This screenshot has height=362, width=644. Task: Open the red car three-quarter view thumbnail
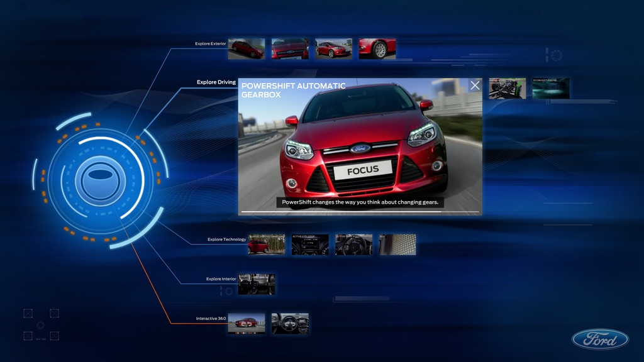[333, 49]
